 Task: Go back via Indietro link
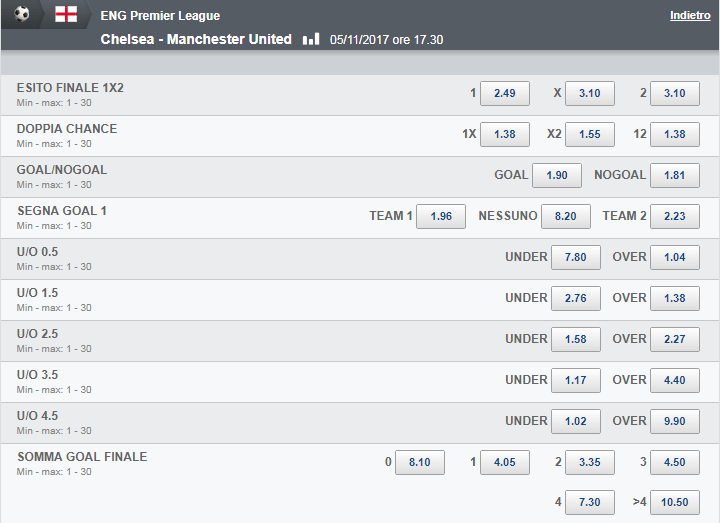[x=690, y=15]
